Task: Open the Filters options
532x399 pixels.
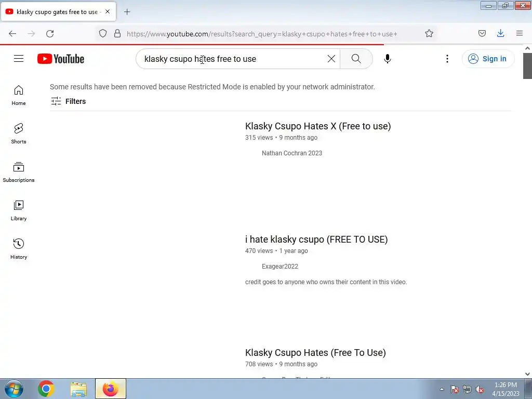Action: pyautogui.click(x=68, y=101)
